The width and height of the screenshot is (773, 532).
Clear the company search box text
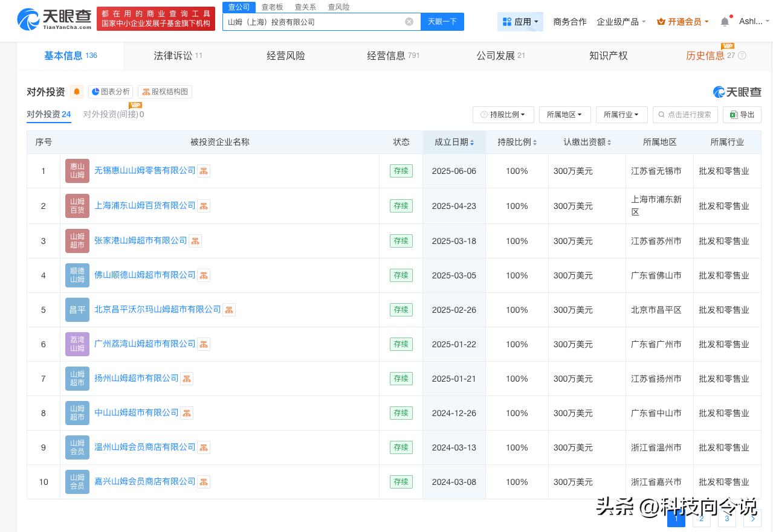click(x=409, y=22)
